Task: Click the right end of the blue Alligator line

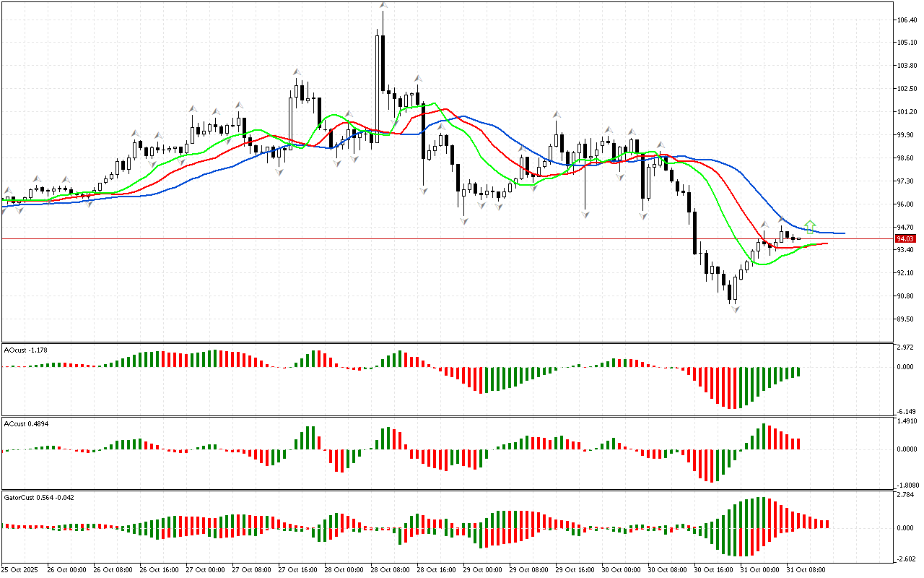Action: [x=843, y=233]
